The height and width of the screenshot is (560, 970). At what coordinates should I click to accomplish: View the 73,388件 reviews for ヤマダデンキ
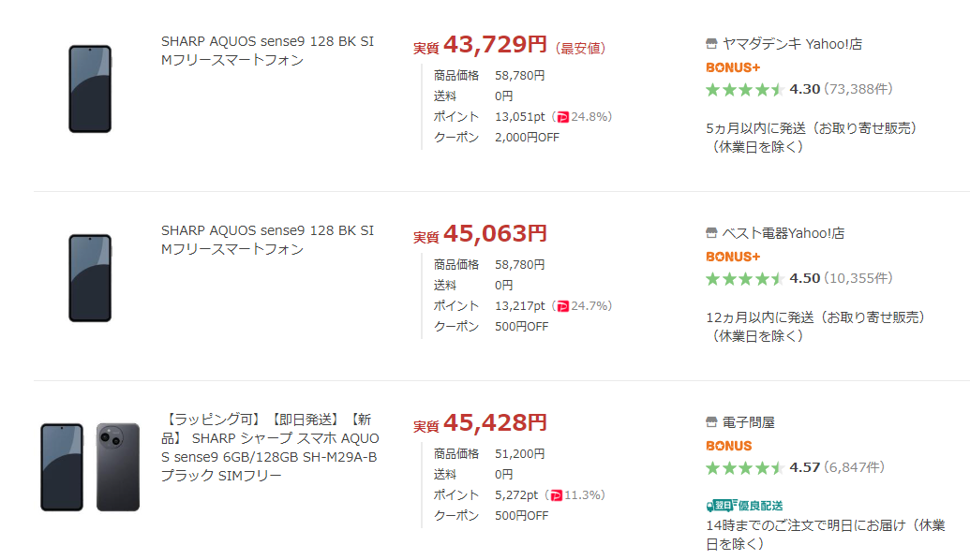(857, 89)
